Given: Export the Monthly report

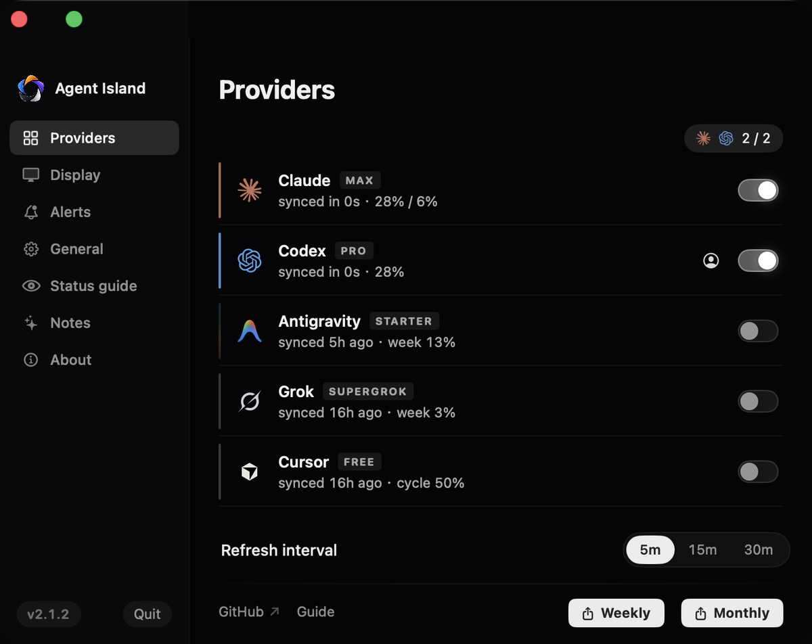Looking at the screenshot, I should pyautogui.click(x=732, y=613).
